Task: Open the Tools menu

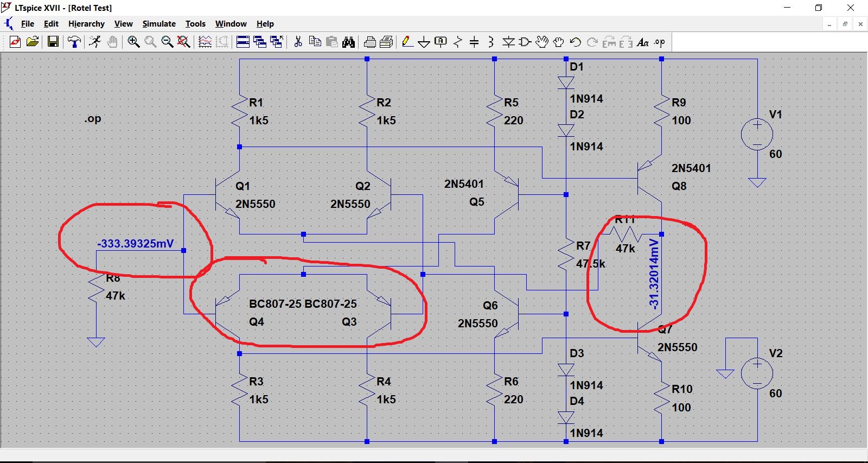Action: click(195, 24)
